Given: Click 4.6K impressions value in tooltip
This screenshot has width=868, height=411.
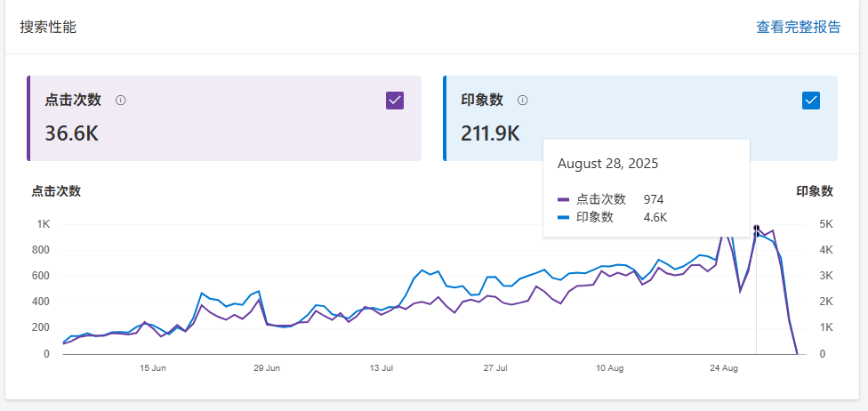Looking at the screenshot, I should 655,218.
